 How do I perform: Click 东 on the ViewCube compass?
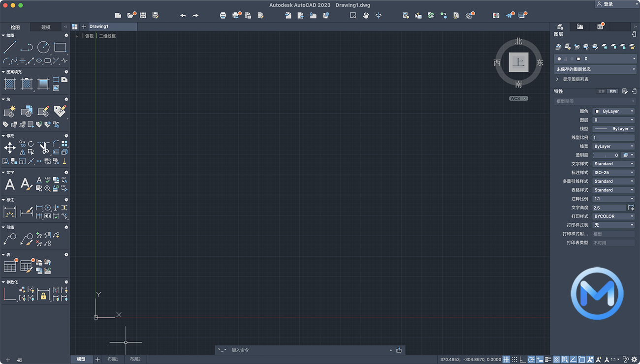click(x=540, y=63)
